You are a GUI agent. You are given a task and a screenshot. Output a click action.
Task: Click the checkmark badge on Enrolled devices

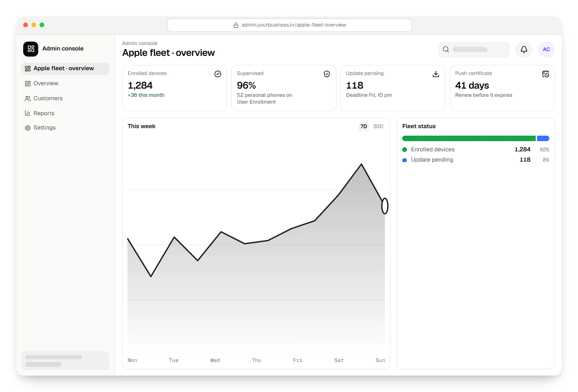click(218, 74)
